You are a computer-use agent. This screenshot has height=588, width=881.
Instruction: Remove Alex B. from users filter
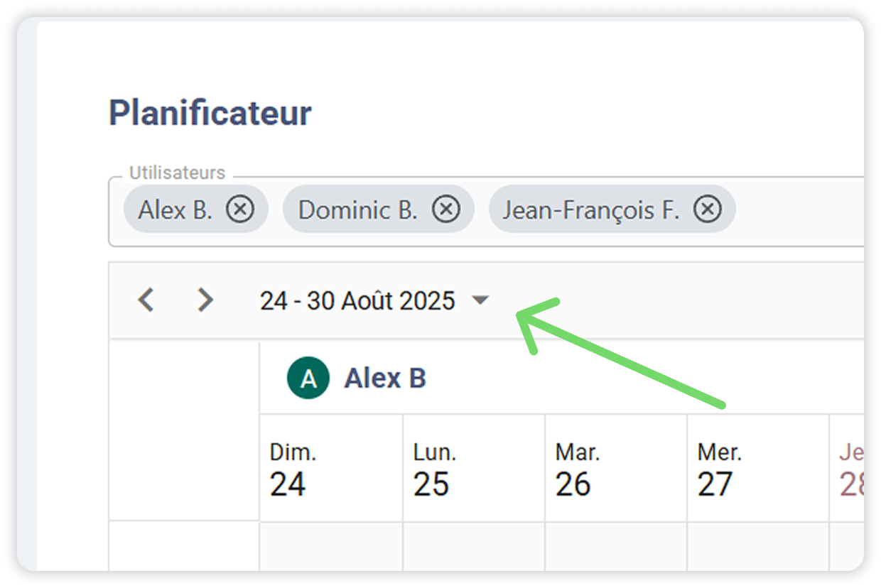click(x=240, y=209)
